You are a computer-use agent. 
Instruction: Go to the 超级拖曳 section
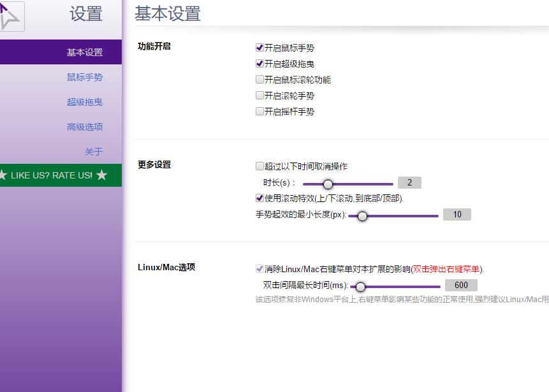[x=85, y=102]
